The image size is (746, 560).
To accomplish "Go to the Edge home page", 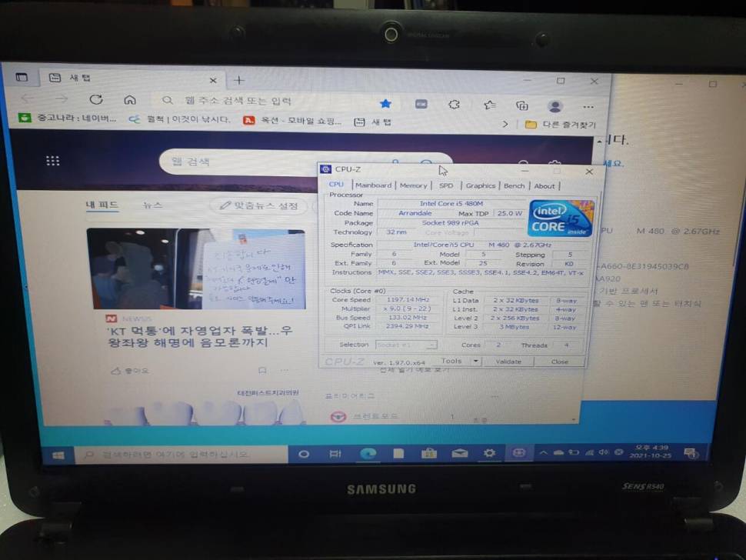I will (130, 99).
